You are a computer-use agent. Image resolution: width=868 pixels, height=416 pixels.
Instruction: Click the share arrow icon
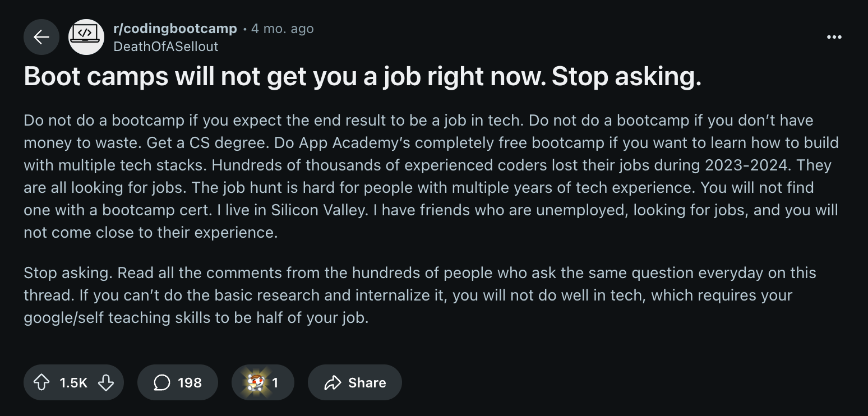pyautogui.click(x=333, y=382)
